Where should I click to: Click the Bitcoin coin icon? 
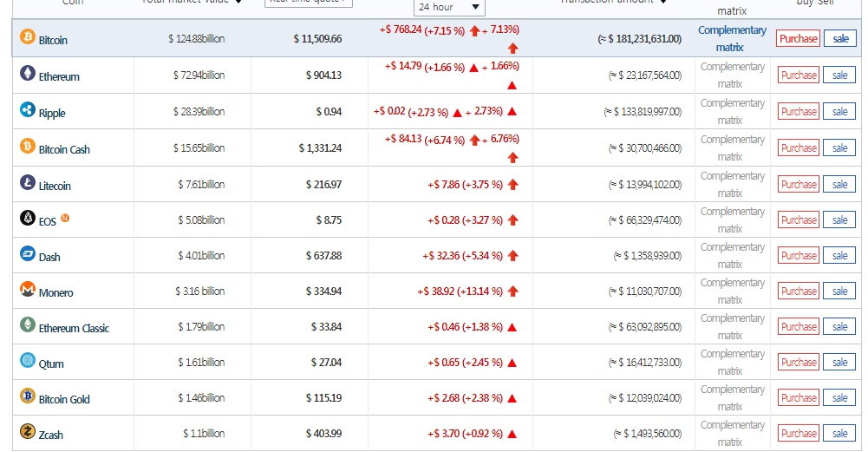28,38
